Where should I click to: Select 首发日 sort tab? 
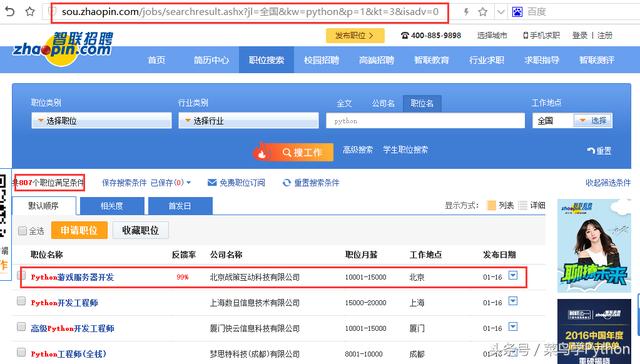click(180, 206)
